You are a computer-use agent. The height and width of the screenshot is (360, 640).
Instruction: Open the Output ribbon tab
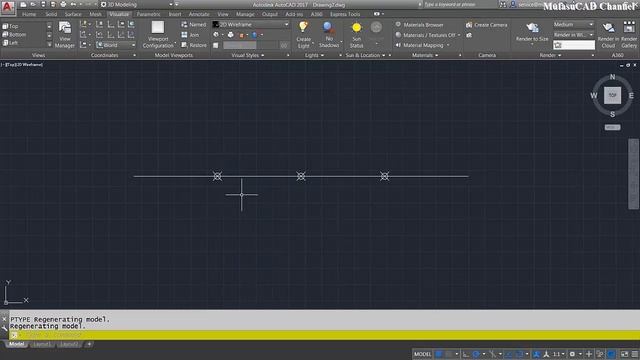[x=269, y=14]
